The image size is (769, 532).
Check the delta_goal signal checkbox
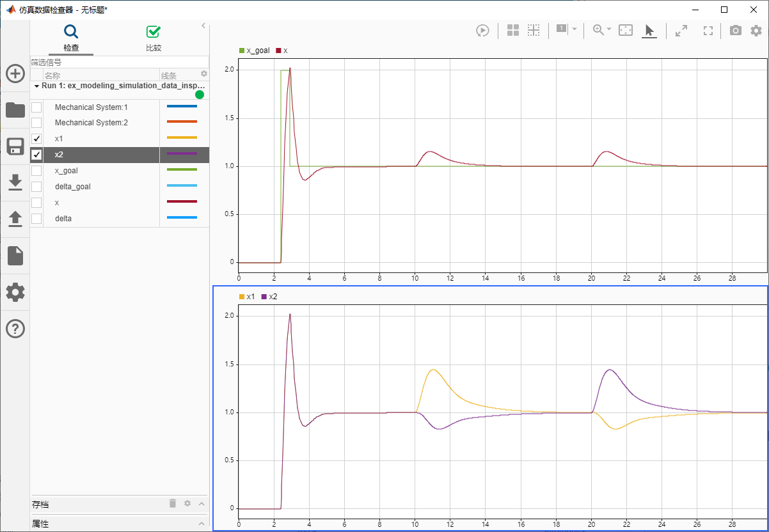point(36,187)
